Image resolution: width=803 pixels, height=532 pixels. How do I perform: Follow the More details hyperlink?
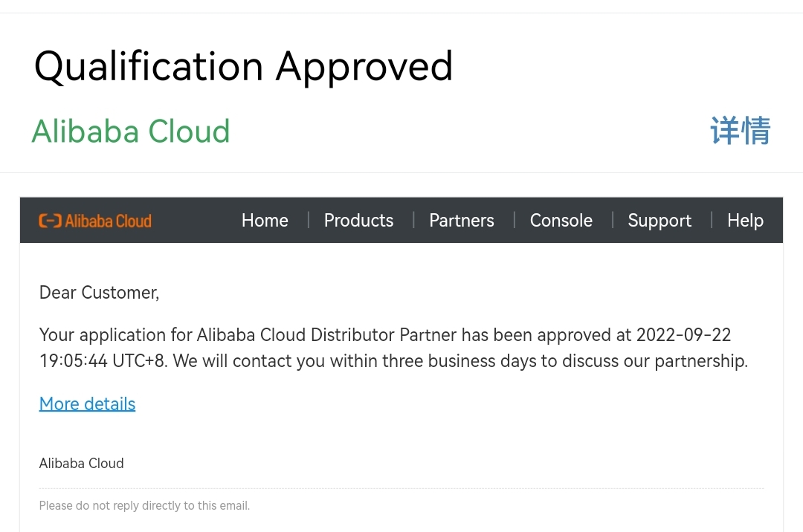(x=87, y=403)
